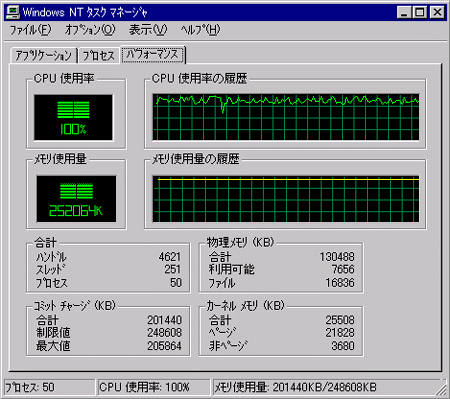Click the カーネル メモリ (KB) group title

tap(245, 305)
